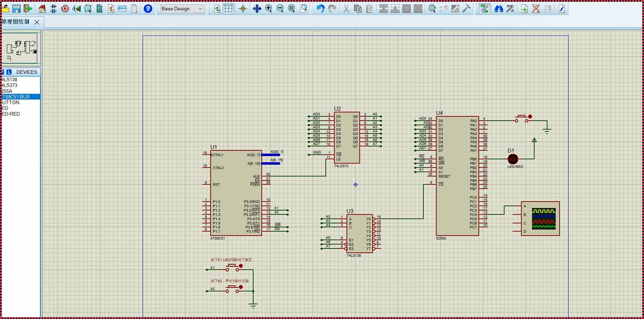Viewport: 644px width, 319px height.
Task: Open Bill of Materials dollar icon
Action: click(x=111, y=9)
